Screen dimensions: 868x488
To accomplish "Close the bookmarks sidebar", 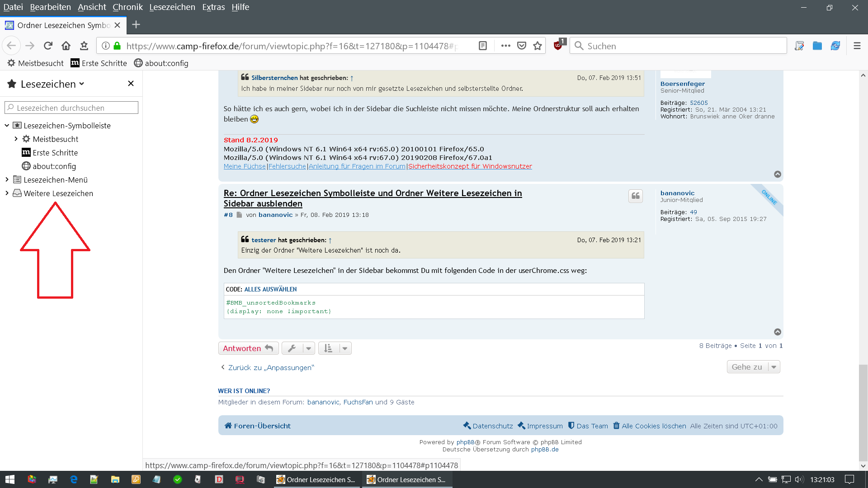I will click(131, 84).
